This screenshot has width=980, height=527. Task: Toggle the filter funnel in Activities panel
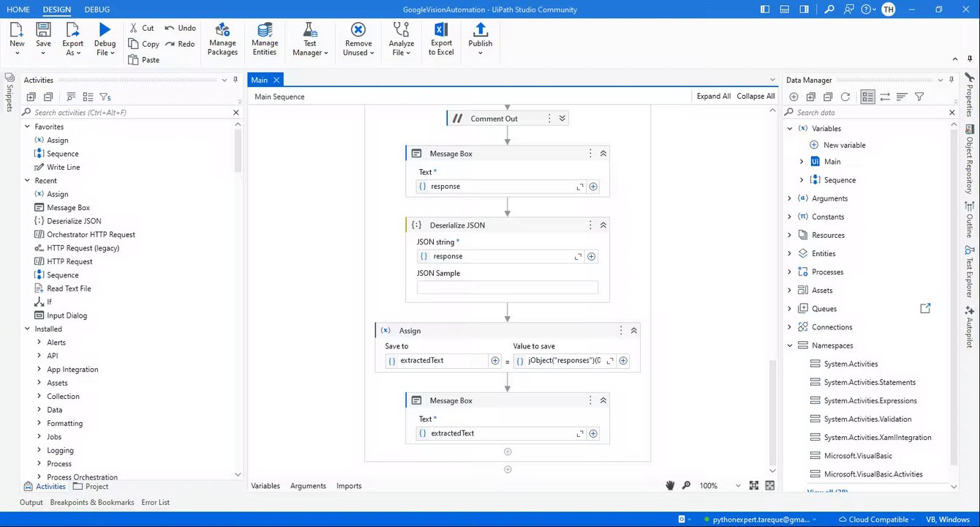point(105,97)
